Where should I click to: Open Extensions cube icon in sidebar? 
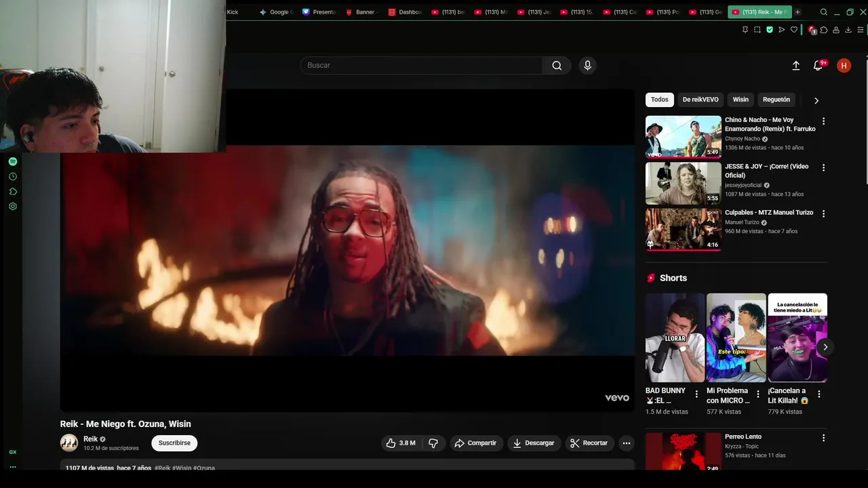(x=12, y=191)
